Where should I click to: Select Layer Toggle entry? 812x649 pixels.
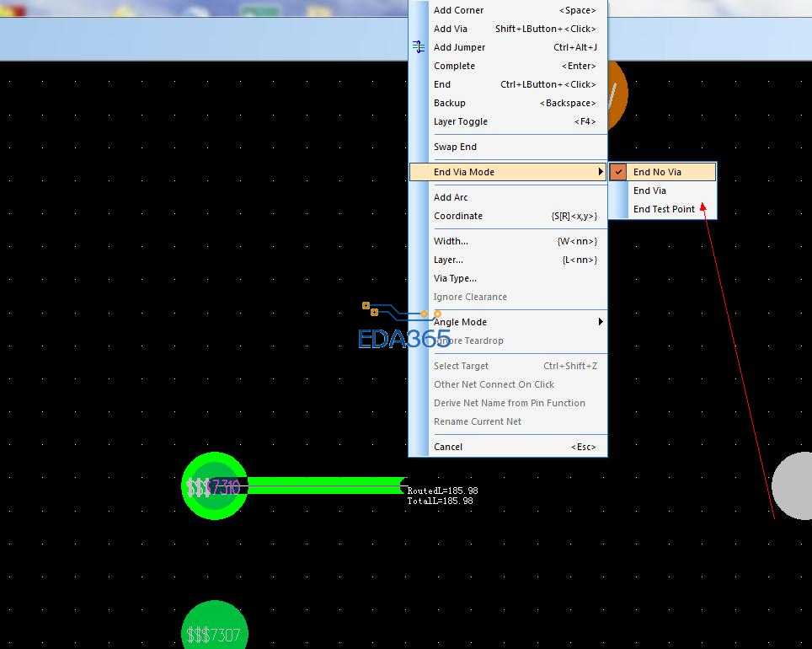(507, 122)
